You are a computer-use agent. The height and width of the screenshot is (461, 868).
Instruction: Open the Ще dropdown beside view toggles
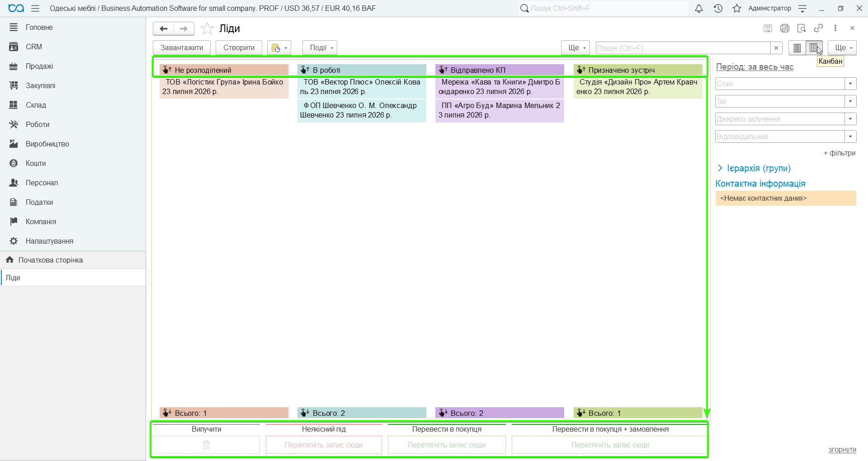pos(842,47)
